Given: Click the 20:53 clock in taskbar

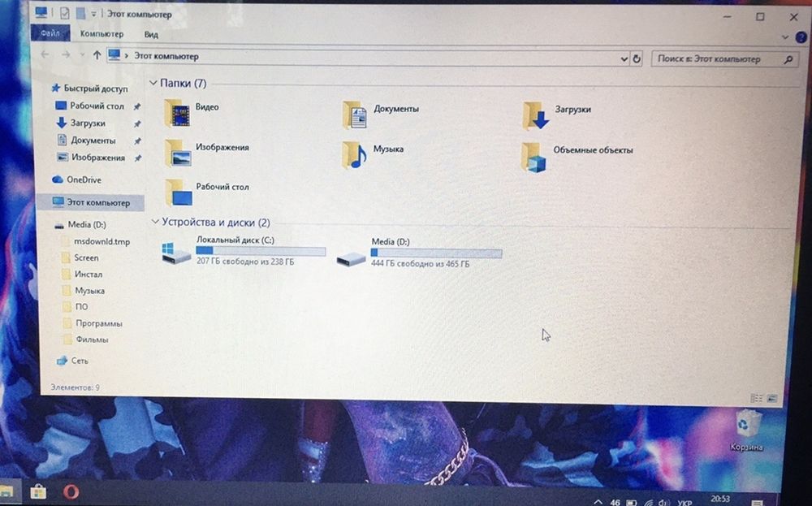Looking at the screenshot, I should pyautogui.click(x=720, y=500).
